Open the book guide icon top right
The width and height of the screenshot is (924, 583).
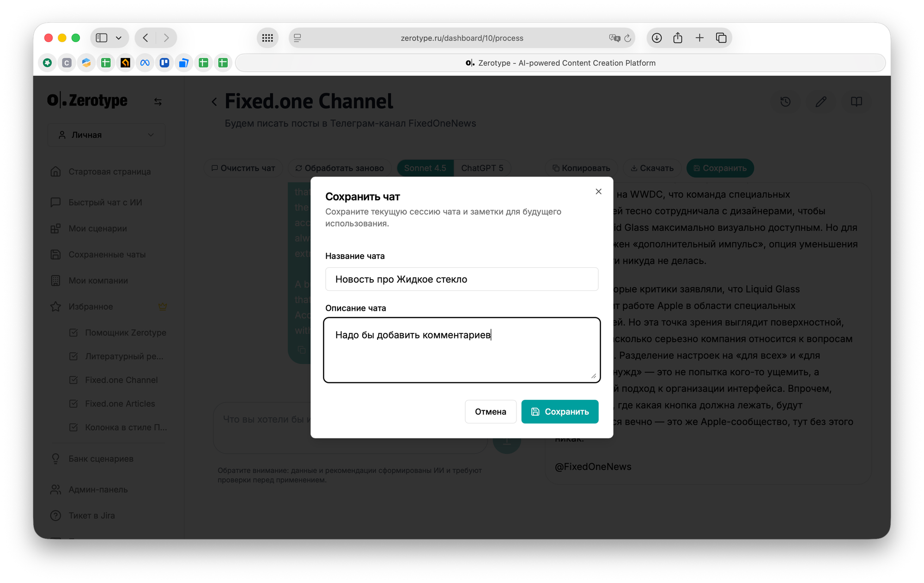click(x=856, y=102)
